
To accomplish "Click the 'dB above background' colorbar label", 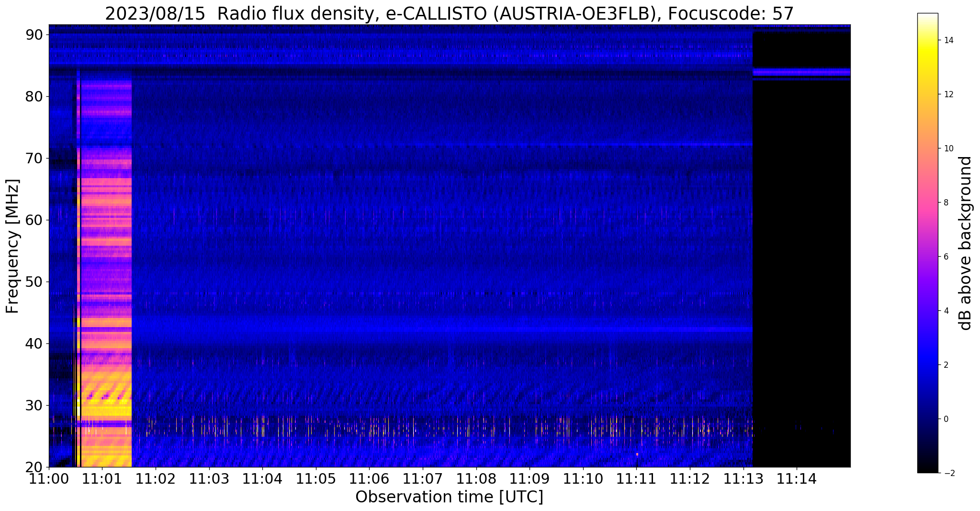I will point(966,243).
